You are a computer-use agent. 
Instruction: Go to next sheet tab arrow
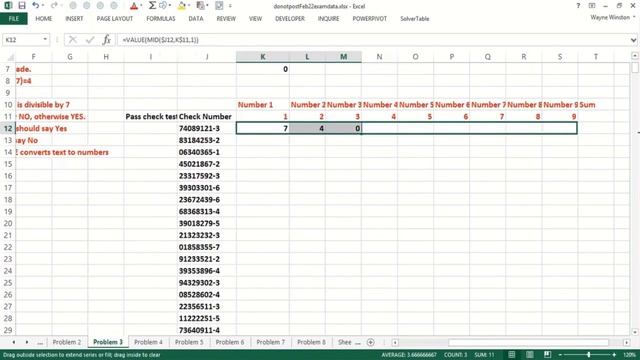click(27, 342)
